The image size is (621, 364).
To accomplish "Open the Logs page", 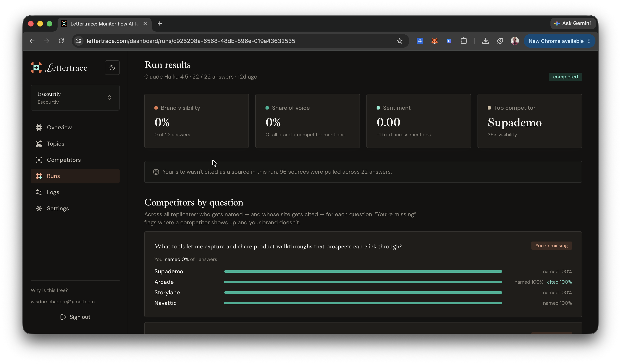I will point(75,192).
